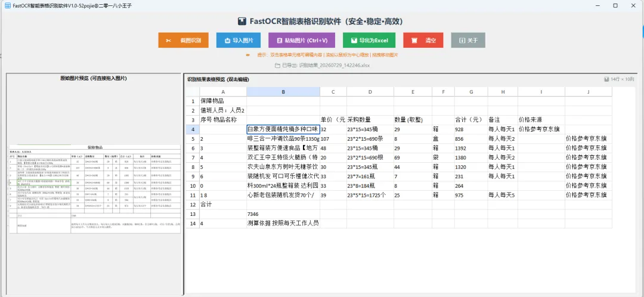Select cell 序号 物品名称
644x297 pixels.
[223, 120]
